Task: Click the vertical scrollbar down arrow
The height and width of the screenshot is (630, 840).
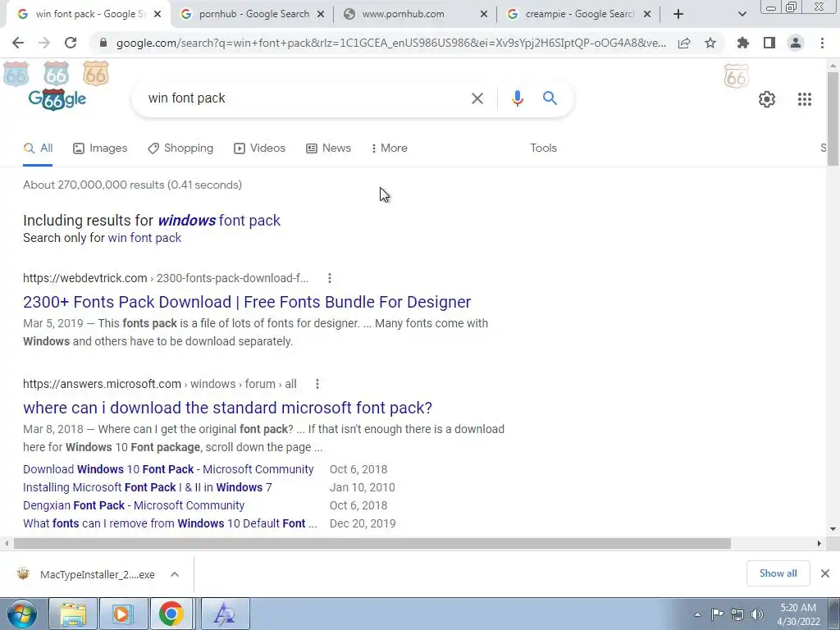Action: 833,529
